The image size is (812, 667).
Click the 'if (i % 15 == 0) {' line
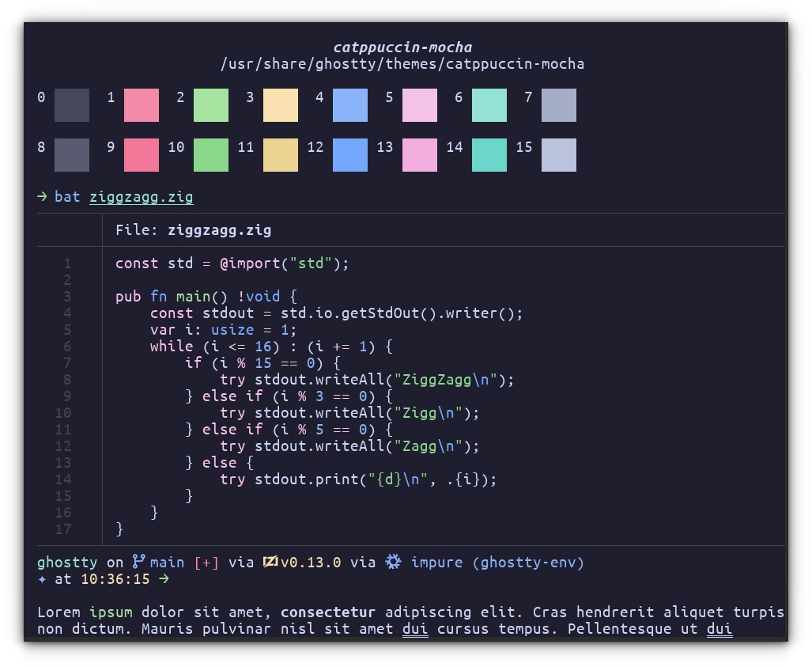(262, 363)
